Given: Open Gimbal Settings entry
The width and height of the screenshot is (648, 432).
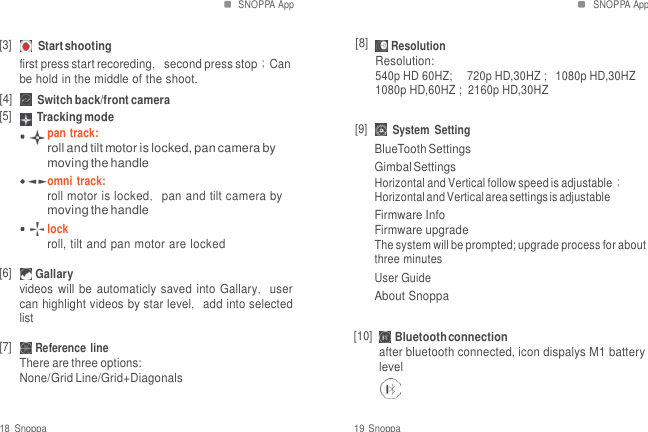Looking at the screenshot, I should click(415, 167).
